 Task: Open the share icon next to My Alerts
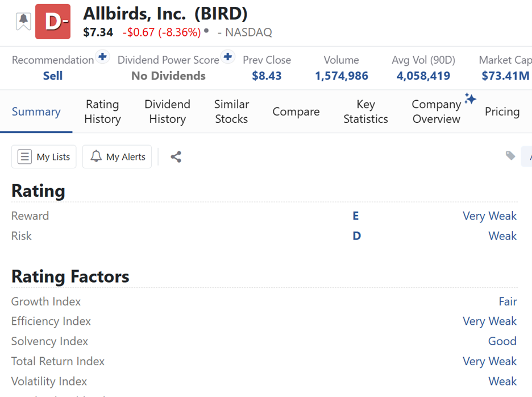[176, 157]
